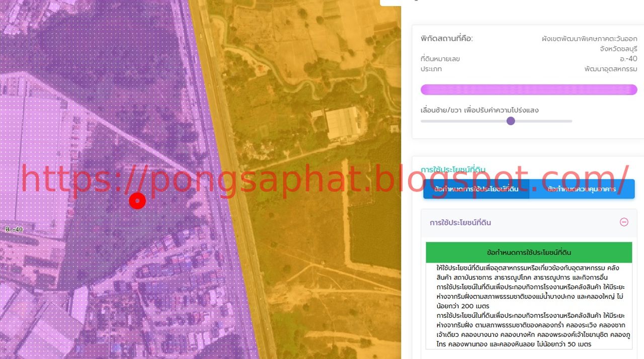Viewport: 644px width, 359px height.
Task: Click the teal การใช้ประโยชน์ที่ดิน section title
Action: (453, 170)
